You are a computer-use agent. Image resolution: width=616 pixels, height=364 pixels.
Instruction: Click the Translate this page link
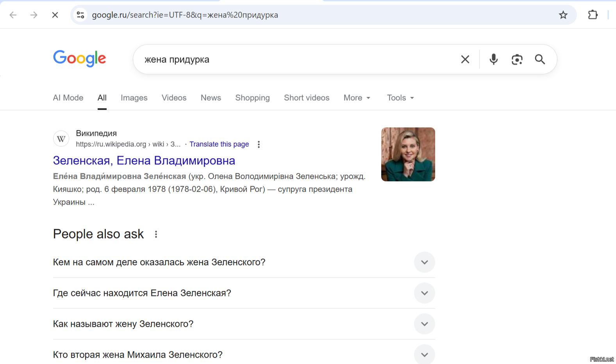click(x=219, y=144)
